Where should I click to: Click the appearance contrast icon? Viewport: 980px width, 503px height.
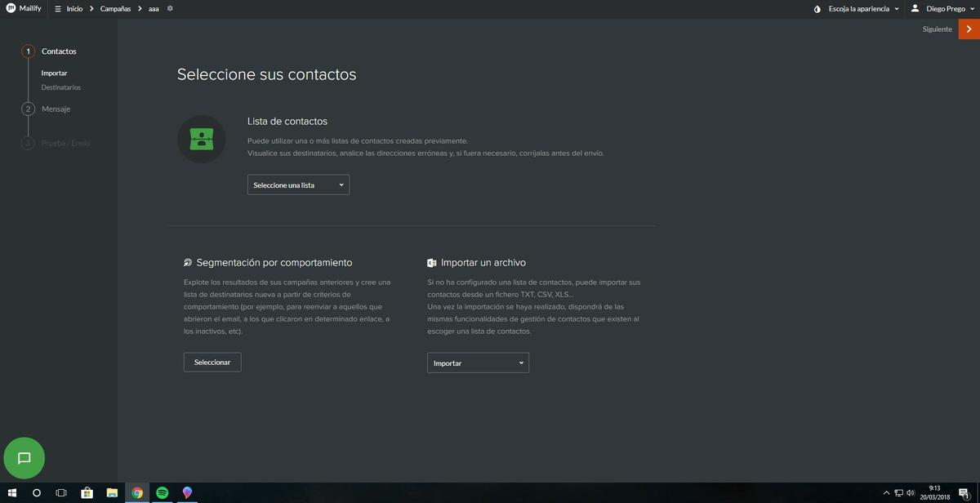pos(817,8)
